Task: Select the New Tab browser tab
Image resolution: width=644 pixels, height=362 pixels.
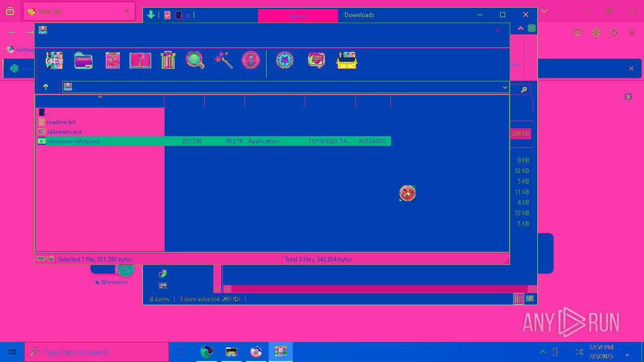Action: (79, 11)
